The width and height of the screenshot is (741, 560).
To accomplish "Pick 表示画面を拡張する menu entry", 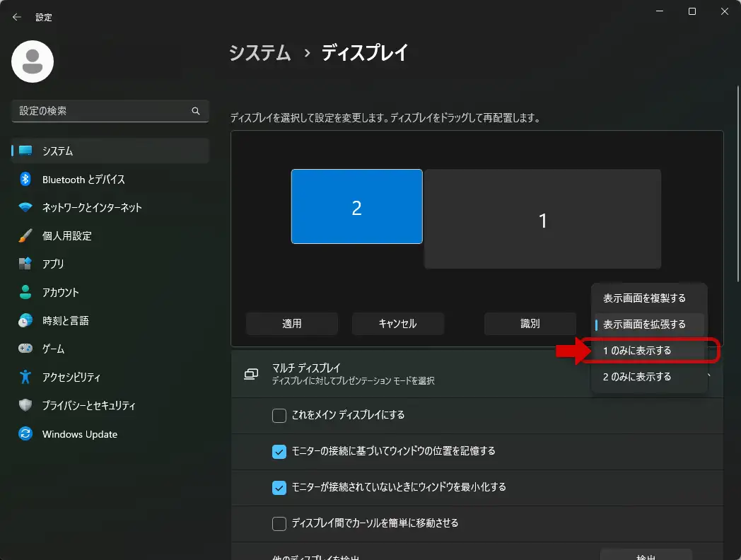I will click(644, 325).
